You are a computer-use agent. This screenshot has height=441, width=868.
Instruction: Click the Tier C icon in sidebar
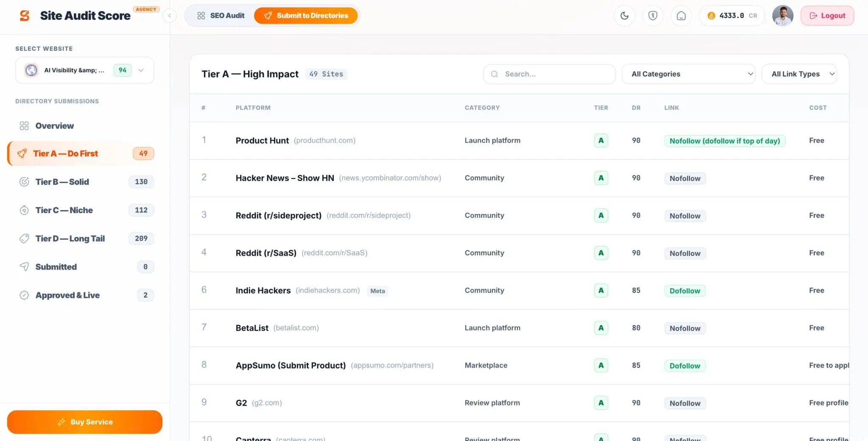(24, 210)
